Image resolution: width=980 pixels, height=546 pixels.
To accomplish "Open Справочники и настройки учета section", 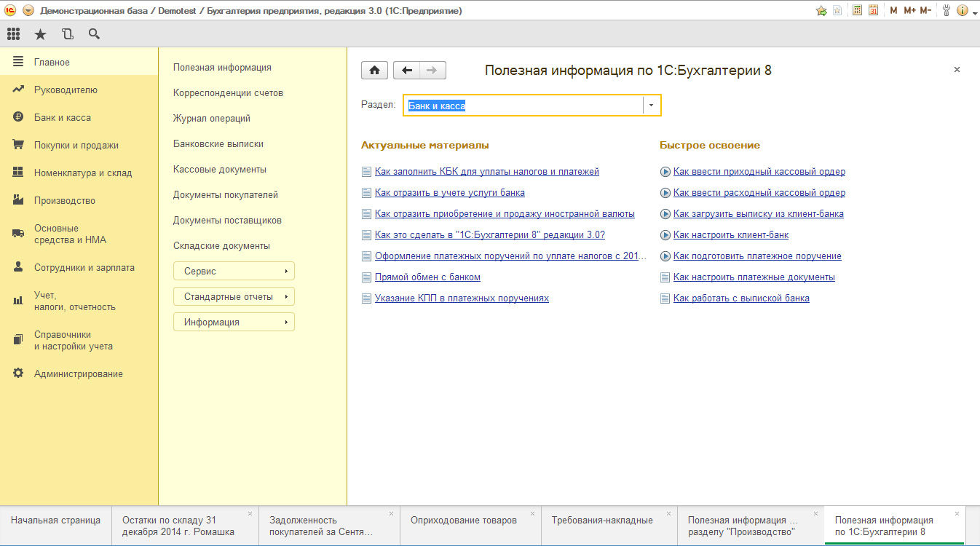I will [79, 340].
